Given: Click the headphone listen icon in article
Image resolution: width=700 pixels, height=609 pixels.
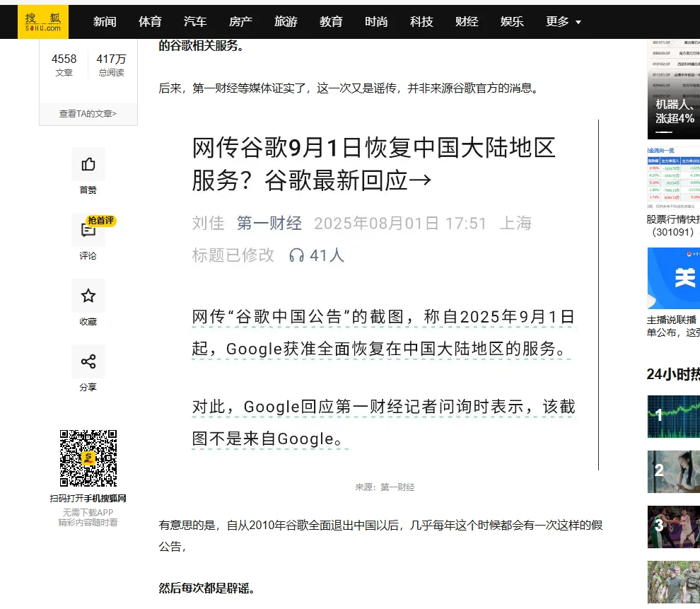Looking at the screenshot, I should tap(297, 255).
